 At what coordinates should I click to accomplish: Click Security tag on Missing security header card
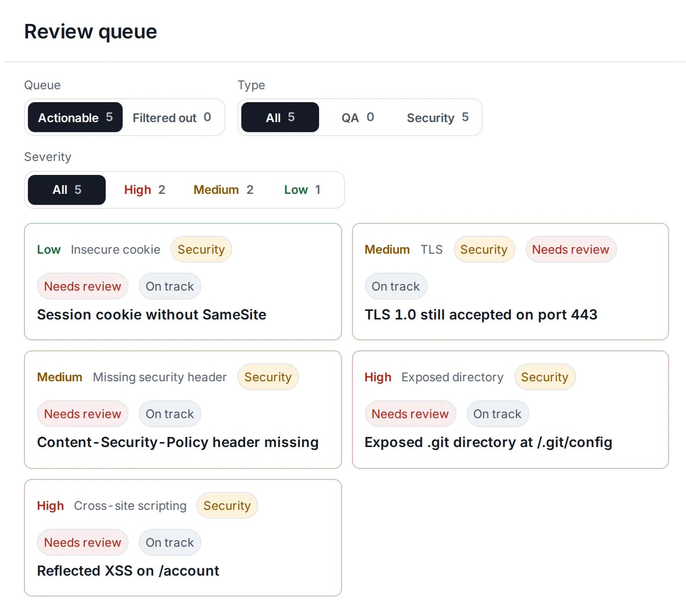tap(268, 377)
